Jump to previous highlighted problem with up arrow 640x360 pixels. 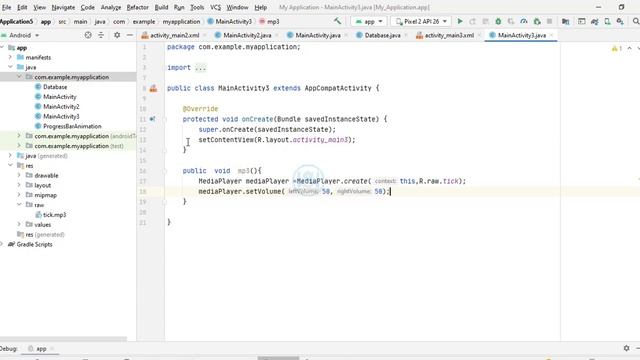pyautogui.click(x=629, y=49)
